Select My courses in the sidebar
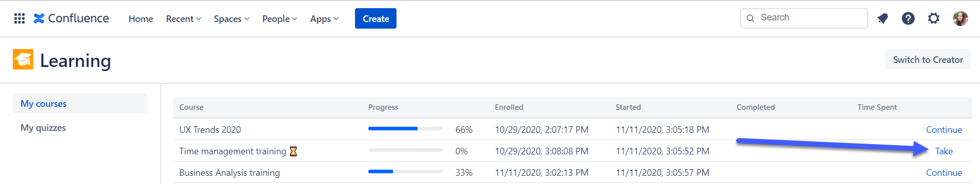 click(x=80, y=103)
